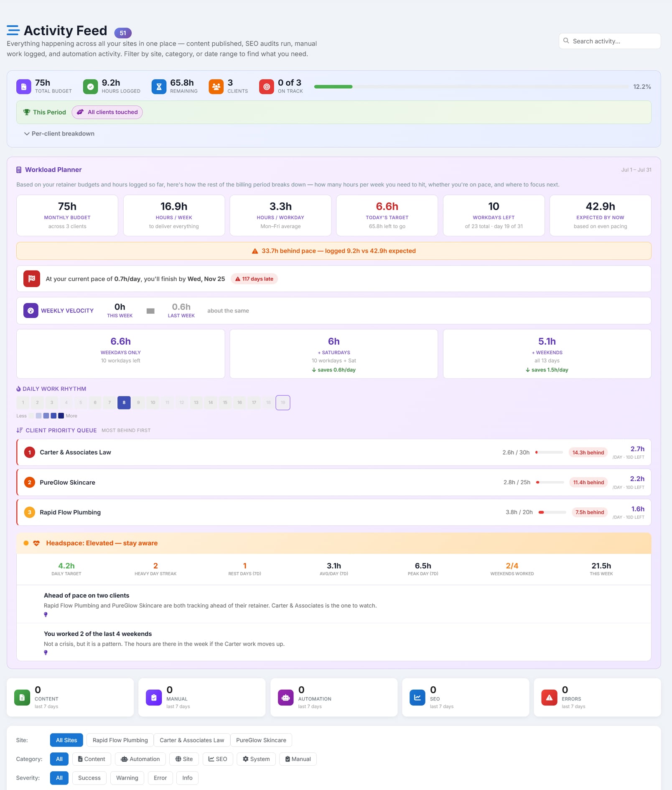
Task: Filter severity by Info
Action: point(187,778)
